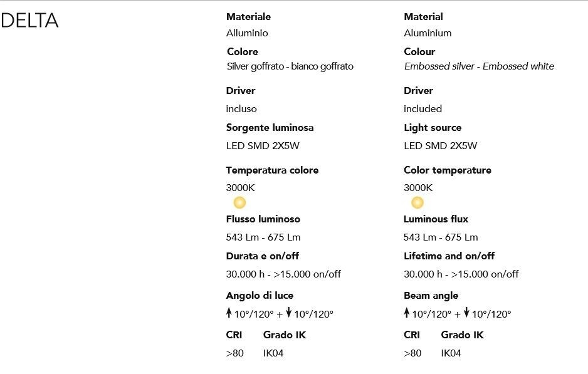
Task: Click the Luminous flux heading
Action: click(436, 219)
